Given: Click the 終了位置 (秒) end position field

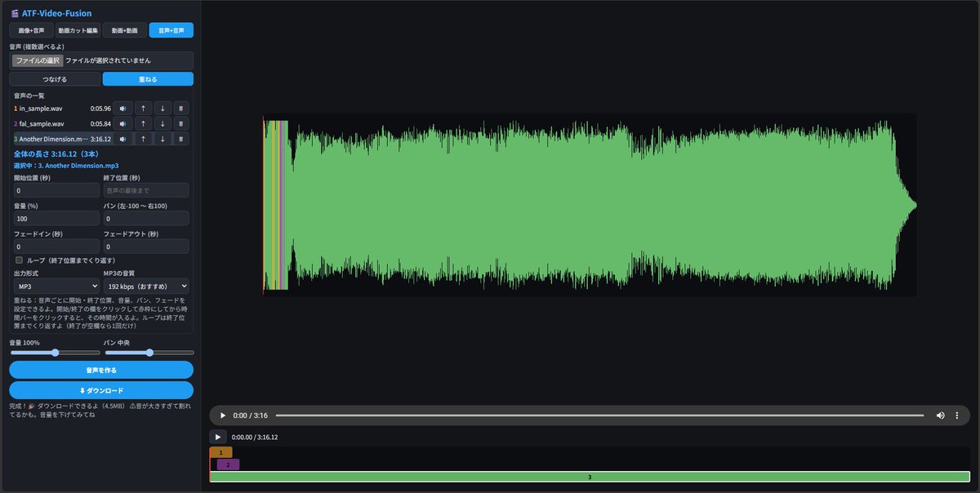Looking at the screenshot, I should click(x=146, y=190).
